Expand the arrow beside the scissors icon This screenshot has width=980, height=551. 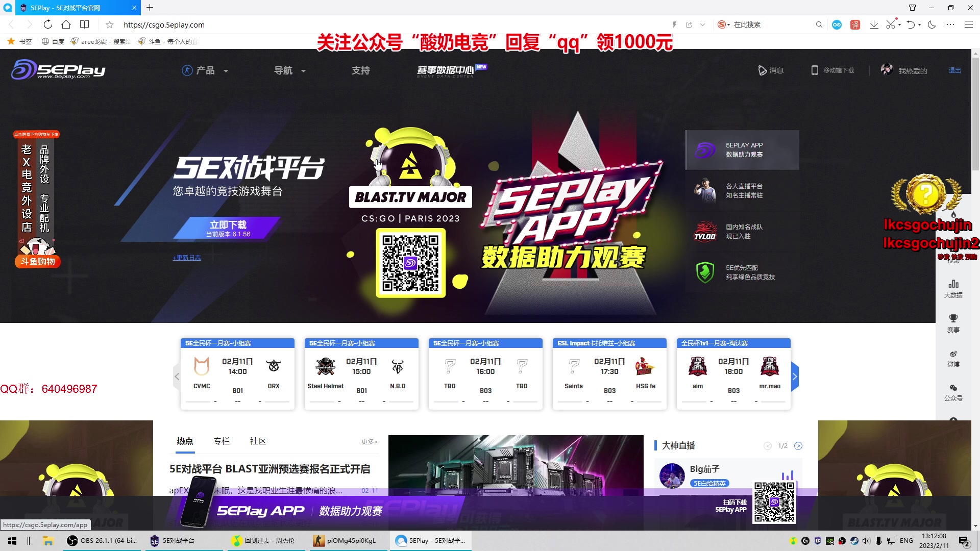click(899, 24)
